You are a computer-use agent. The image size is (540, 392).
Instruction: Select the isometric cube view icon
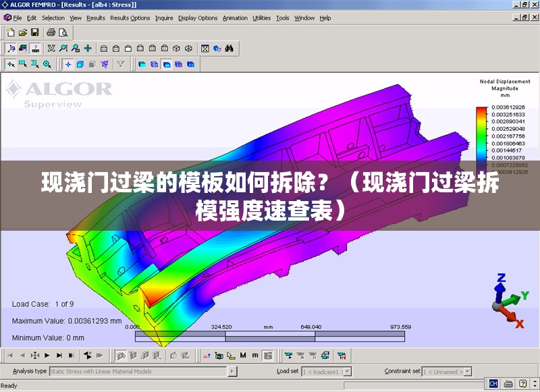(175, 49)
